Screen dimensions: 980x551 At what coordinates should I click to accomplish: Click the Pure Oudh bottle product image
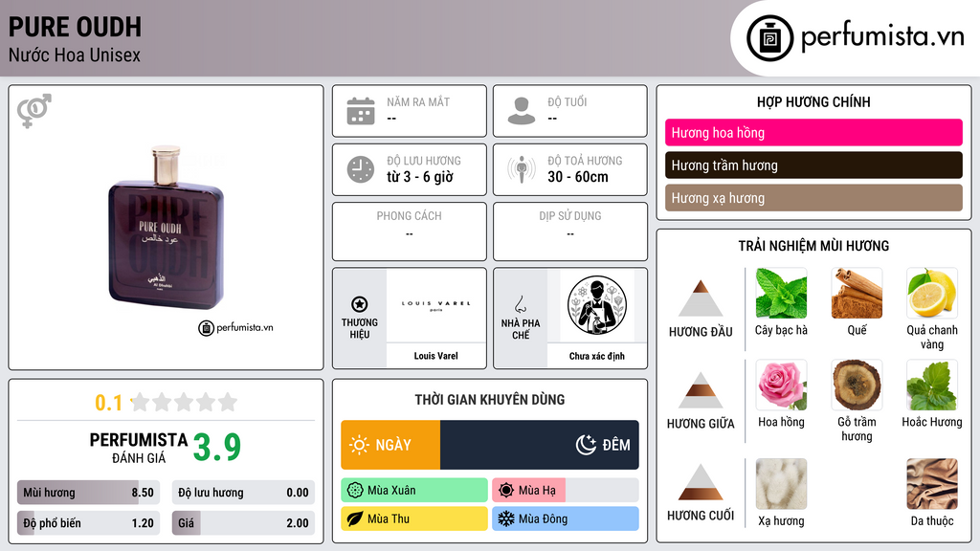click(x=167, y=228)
